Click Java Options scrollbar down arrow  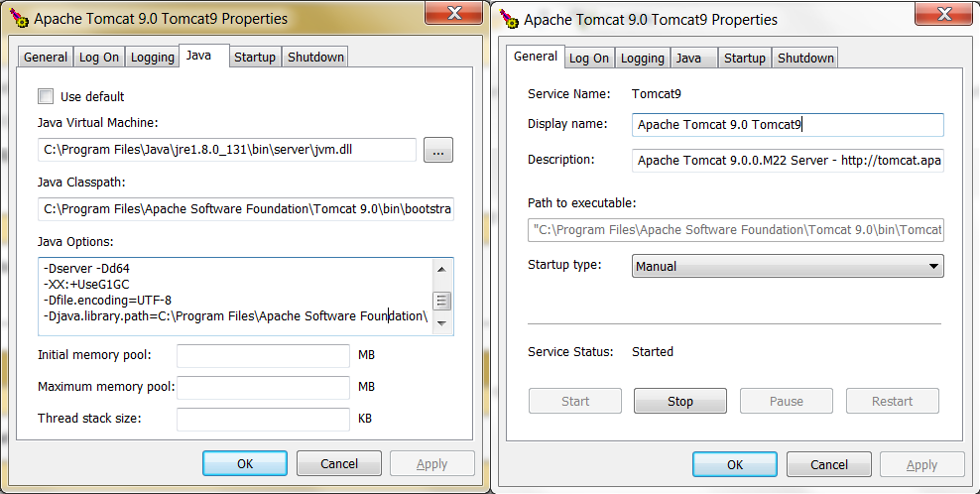(441, 323)
